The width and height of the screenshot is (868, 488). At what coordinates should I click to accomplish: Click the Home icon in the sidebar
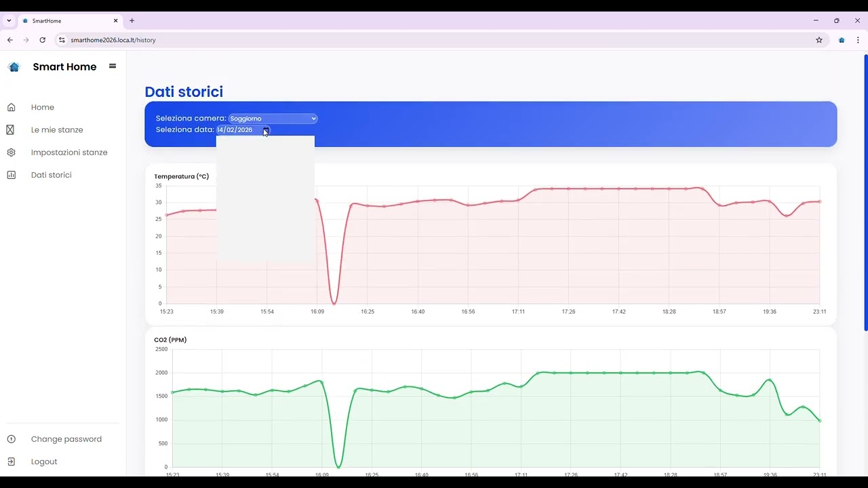(11, 107)
